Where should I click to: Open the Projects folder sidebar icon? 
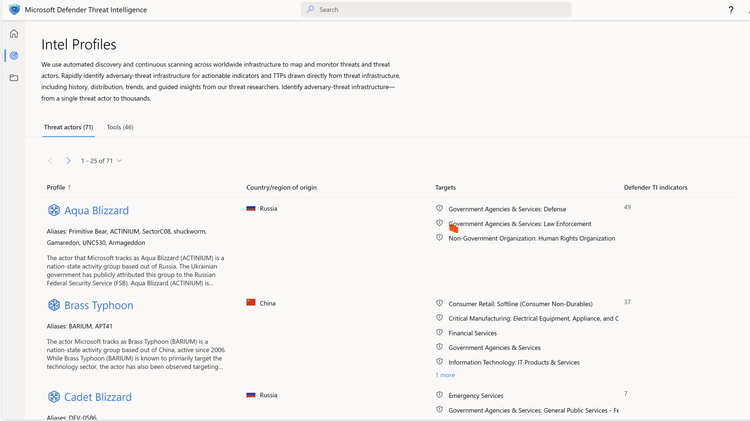pyautogui.click(x=14, y=78)
